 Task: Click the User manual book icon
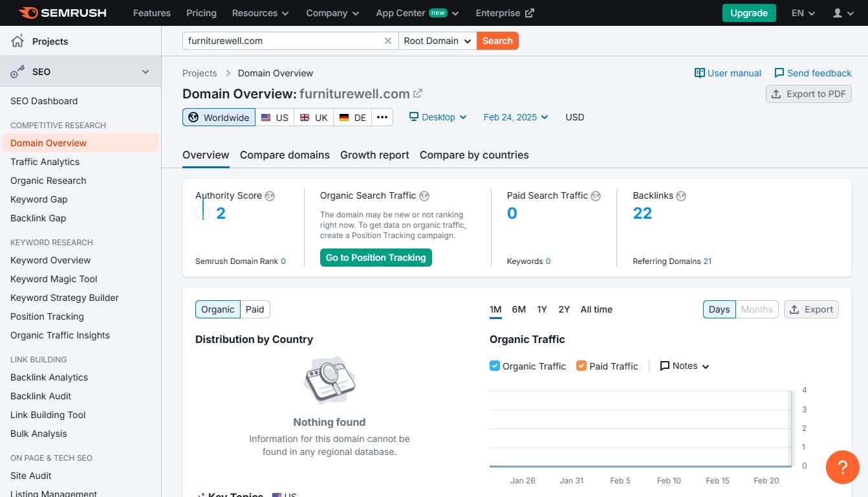[x=699, y=73]
